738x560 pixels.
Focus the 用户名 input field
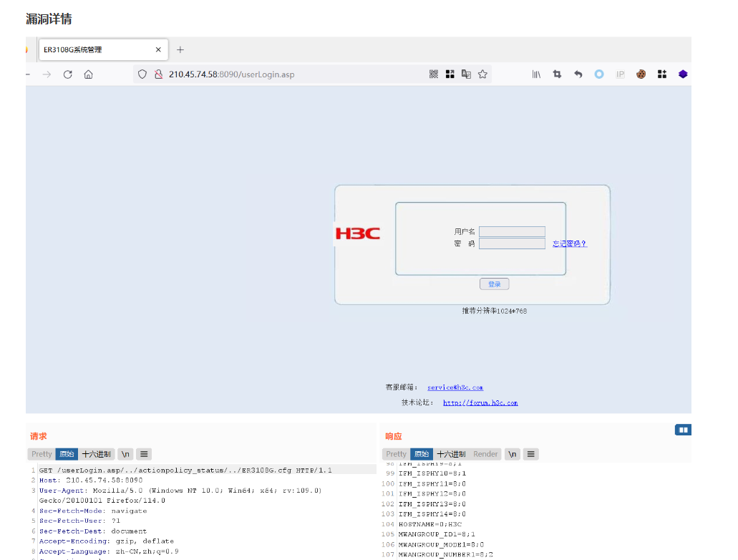pyautogui.click(x=512, y=231)
